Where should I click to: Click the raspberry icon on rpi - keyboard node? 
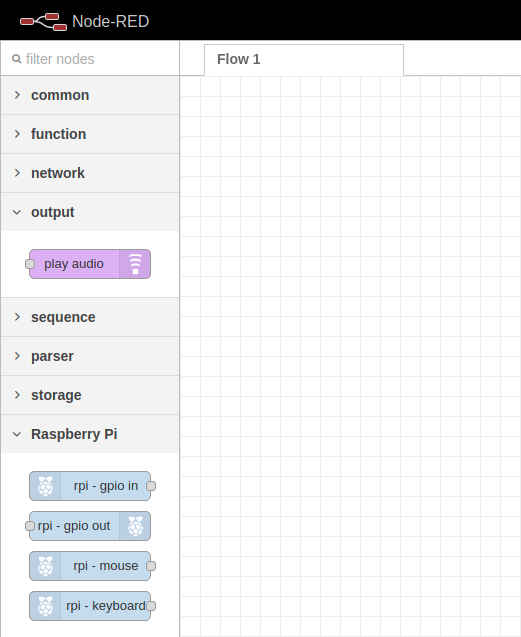pos(46,606)
